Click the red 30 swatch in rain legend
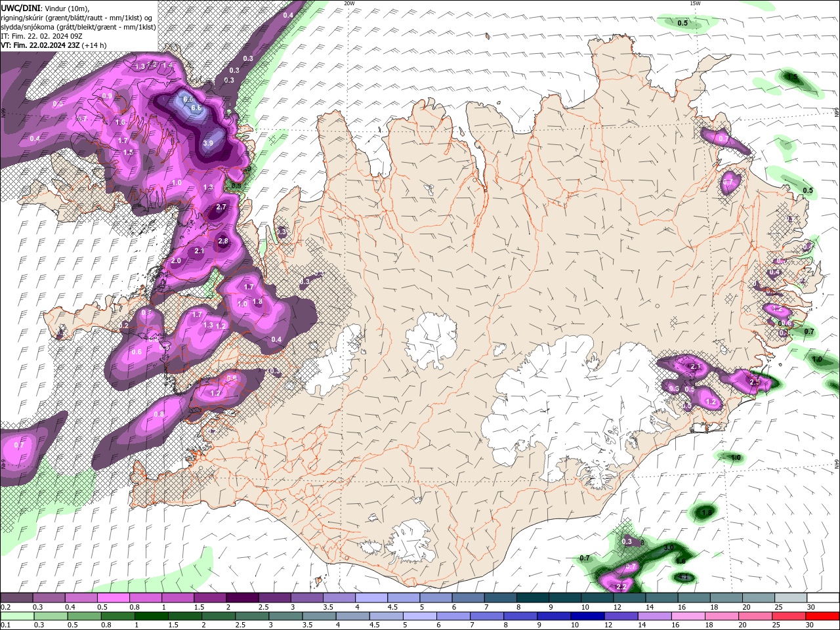Image resolution: width=840 pixels, height=630 pixels. [823, 616]
